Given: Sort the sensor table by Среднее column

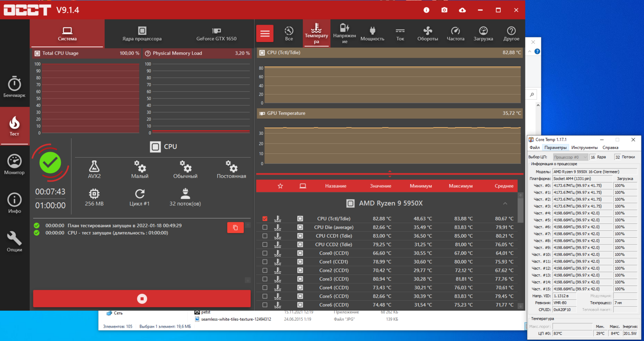Looking at the screenshot, I should (x=504, y=186).
